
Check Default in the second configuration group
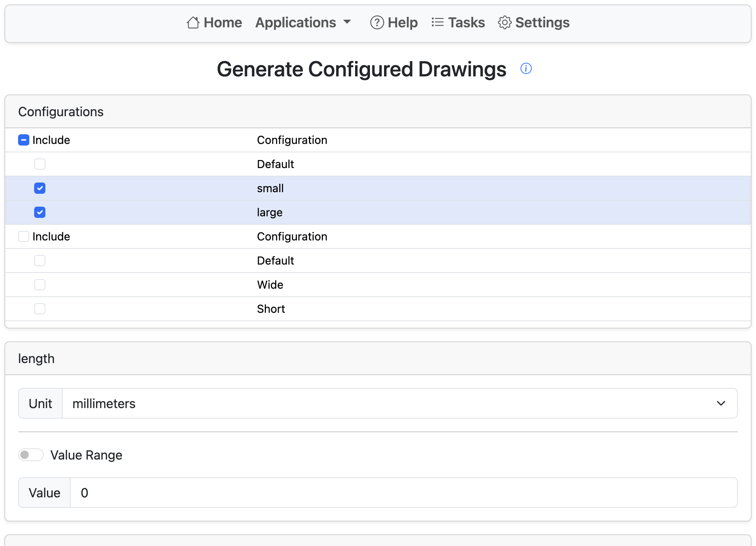pos(40,261)
